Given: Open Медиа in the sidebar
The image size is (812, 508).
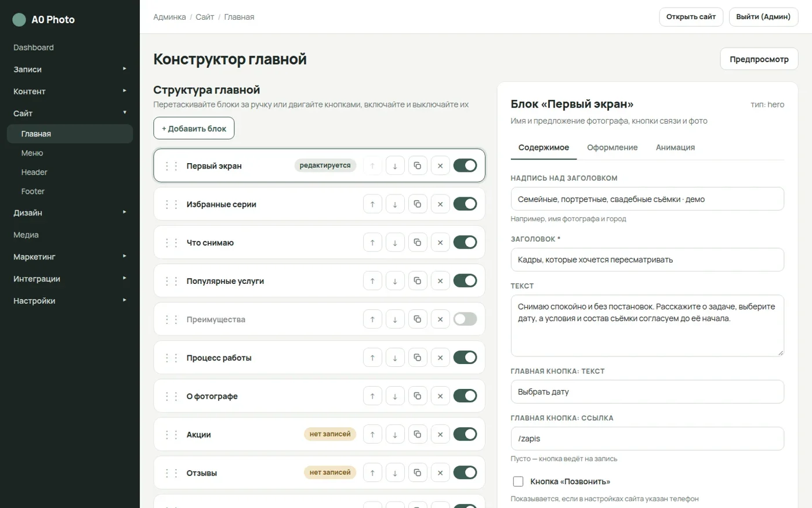Looking at the screenshot, I should (70, 235).
